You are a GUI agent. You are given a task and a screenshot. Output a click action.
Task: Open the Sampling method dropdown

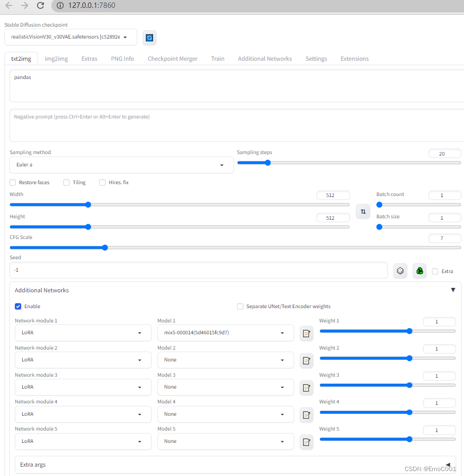(x=121, y=164)
